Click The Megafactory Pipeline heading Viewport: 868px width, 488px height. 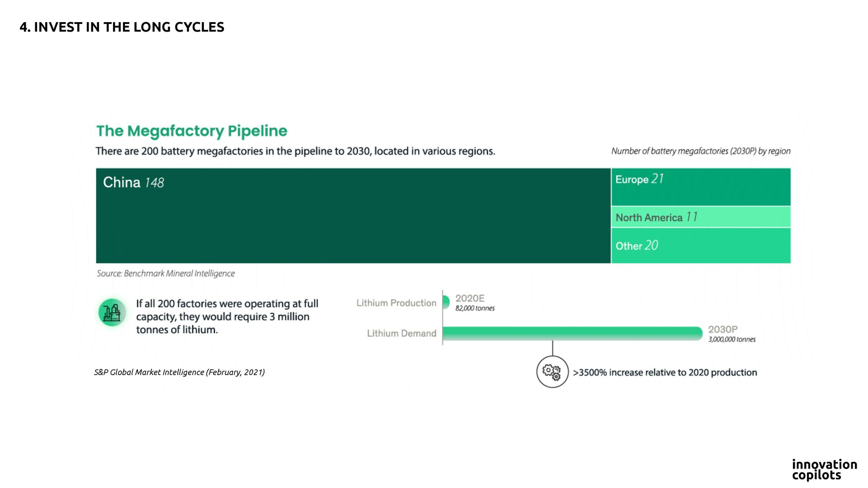click(192, 131)
